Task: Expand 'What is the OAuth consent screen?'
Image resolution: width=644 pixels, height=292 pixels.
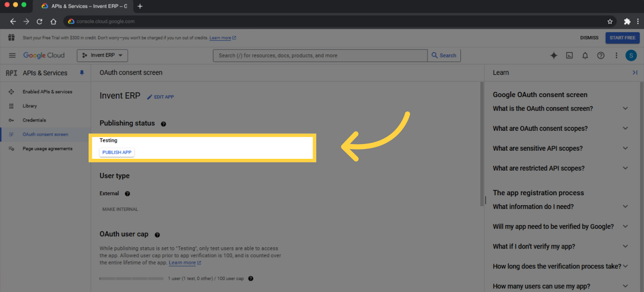Action: pos(560,109)
